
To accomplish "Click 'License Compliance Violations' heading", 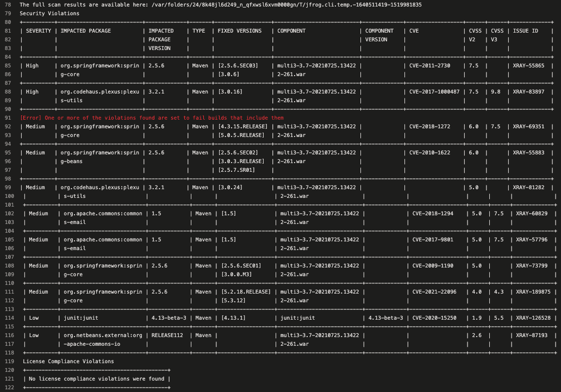I will coord(68,362).
